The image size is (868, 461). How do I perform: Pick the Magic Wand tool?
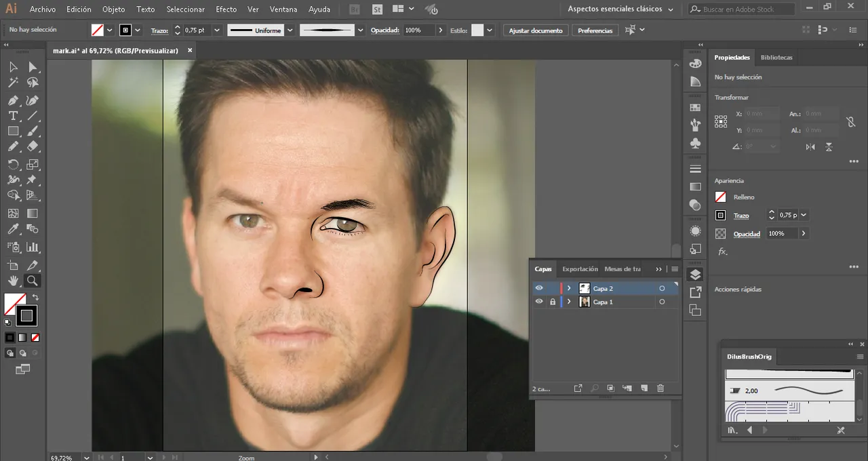pyautogui.click(x=13, y=83)
